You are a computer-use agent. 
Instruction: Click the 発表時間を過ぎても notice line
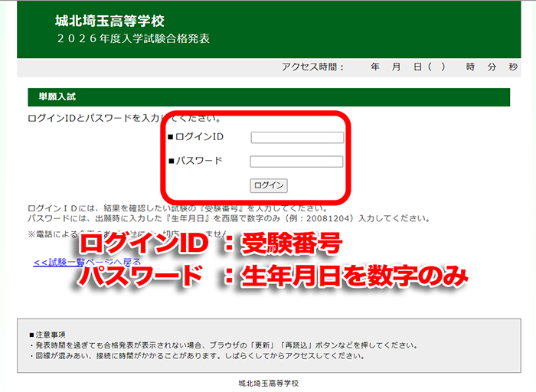(x=222, y=345)
